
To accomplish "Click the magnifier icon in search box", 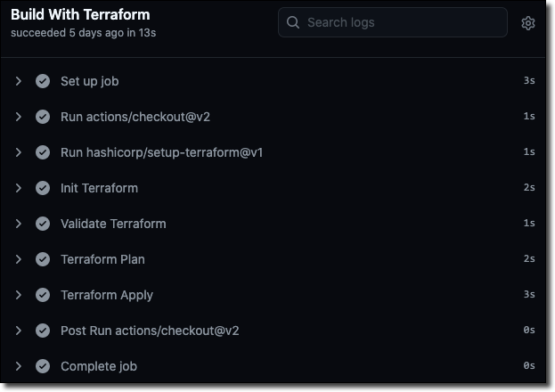I will click(x=293, y=22).
